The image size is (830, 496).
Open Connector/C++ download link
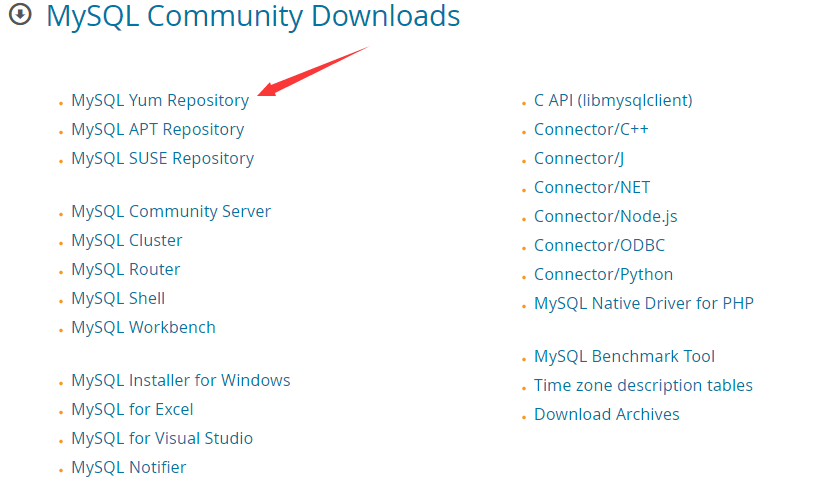(x=591, y=130)
